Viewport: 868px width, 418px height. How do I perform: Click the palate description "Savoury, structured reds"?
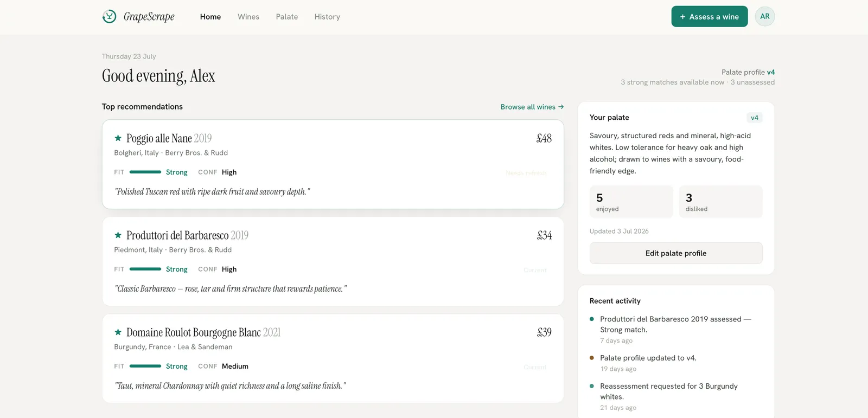(x=671, y=153)
